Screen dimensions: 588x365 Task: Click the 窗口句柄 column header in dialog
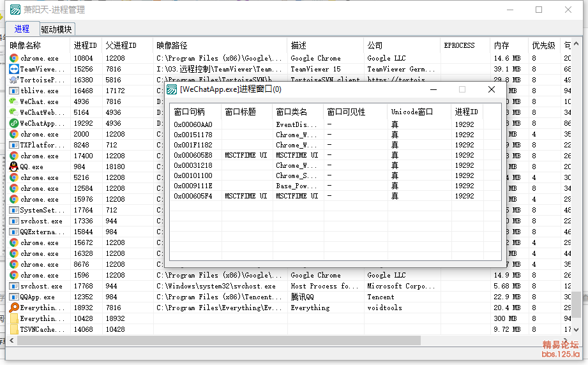point(189,112)
